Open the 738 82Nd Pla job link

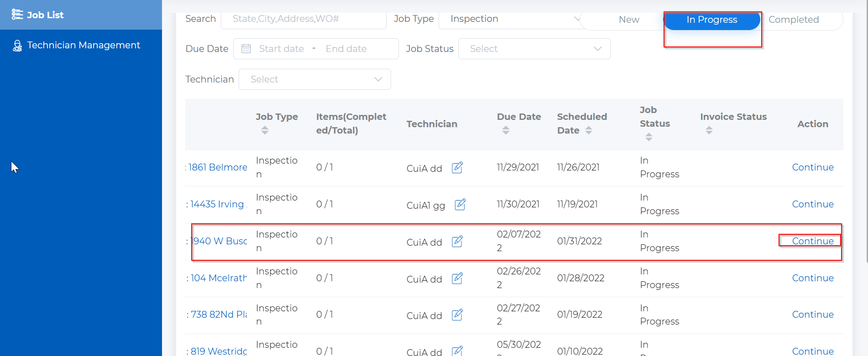pyautogui.click(x=216, y=315)
